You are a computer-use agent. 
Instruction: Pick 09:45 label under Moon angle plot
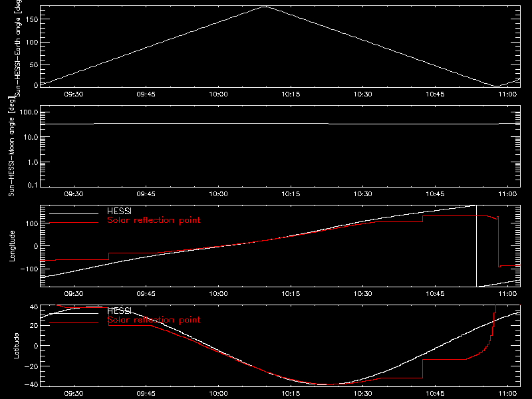[146, 194]
